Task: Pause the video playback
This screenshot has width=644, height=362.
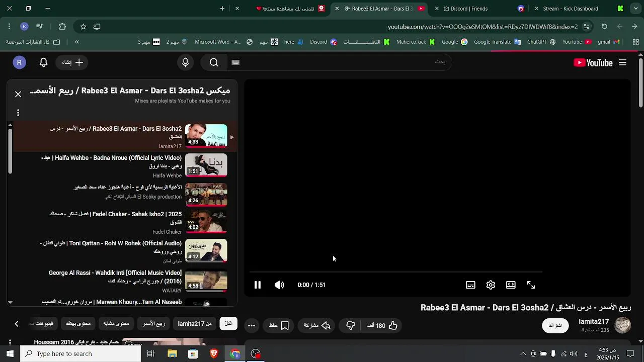Action: [258, 285]
